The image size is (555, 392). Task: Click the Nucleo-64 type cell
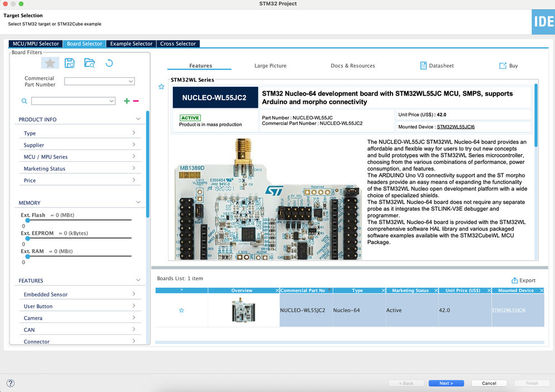click(359, 310)
